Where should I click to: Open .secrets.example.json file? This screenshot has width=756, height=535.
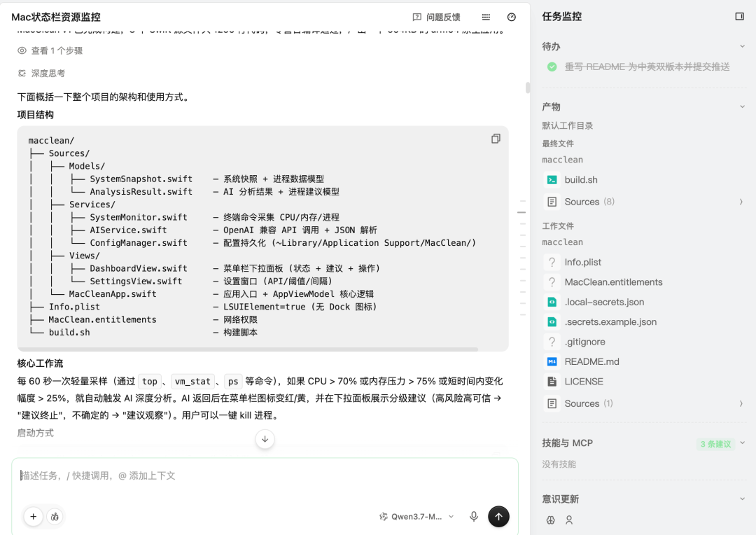click(x=610, y=322)
